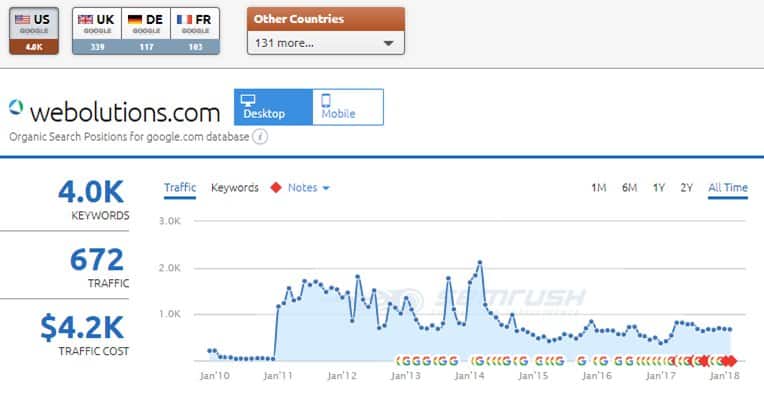Switch to the Keywords chart tab
The width and height of the screenshot is (764, 408).
[x=235, y=188]
